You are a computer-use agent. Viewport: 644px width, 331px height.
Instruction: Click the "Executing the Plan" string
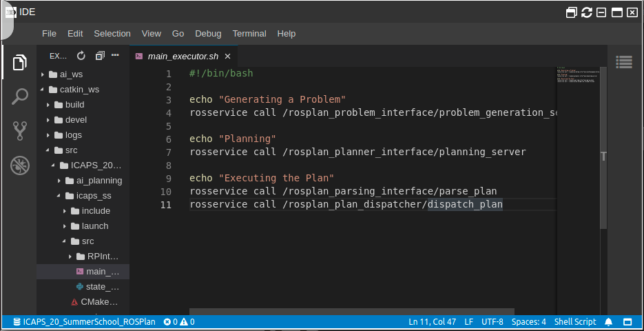[x=276, y=178]
